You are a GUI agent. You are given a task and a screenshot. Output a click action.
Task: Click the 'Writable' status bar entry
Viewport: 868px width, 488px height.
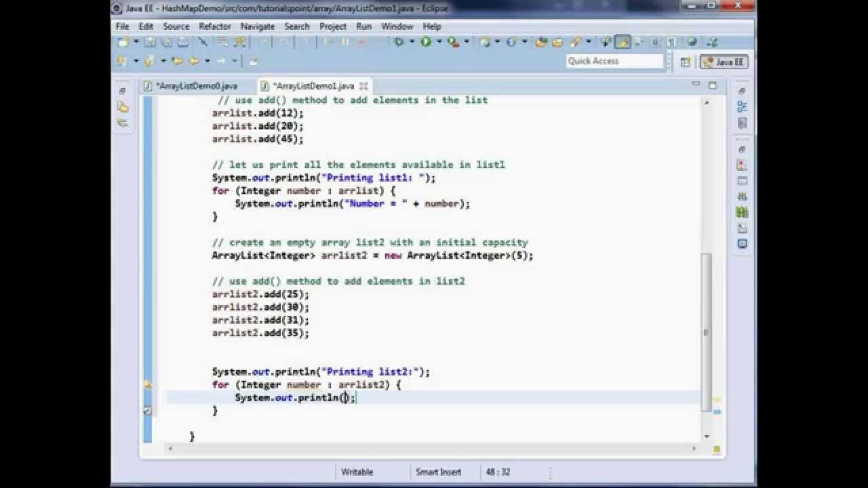click(356, 472)
